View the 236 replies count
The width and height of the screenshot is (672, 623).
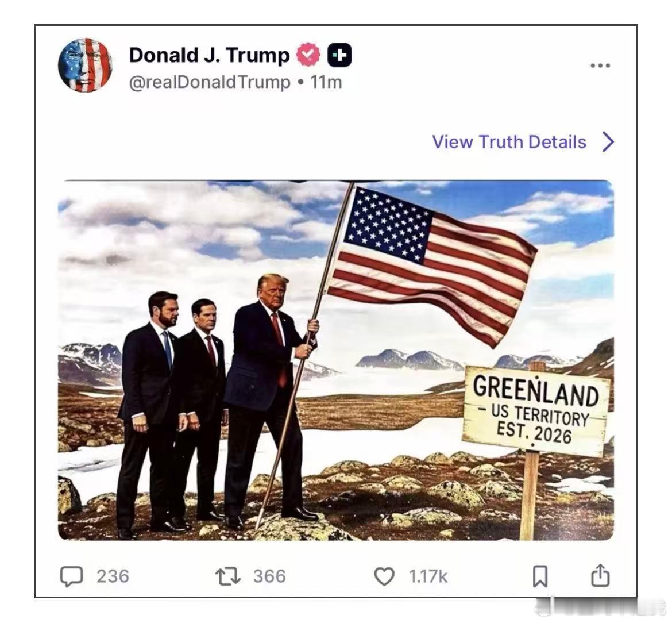click(113, 576)
